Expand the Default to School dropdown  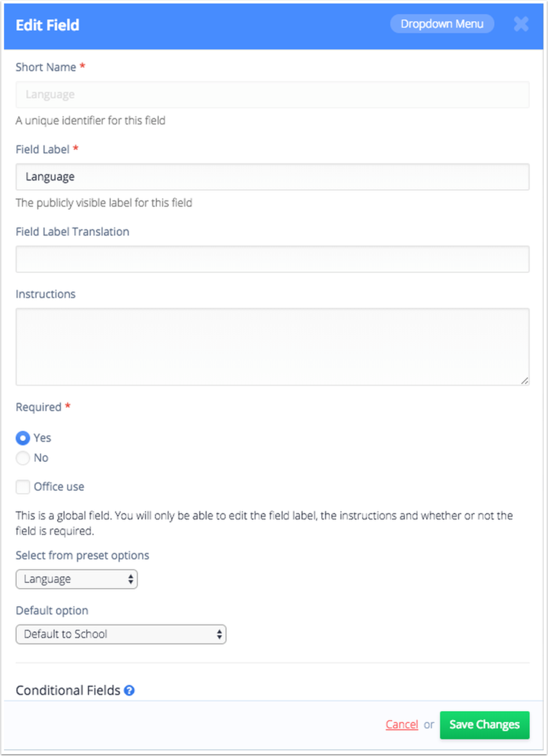coord(121,634)
